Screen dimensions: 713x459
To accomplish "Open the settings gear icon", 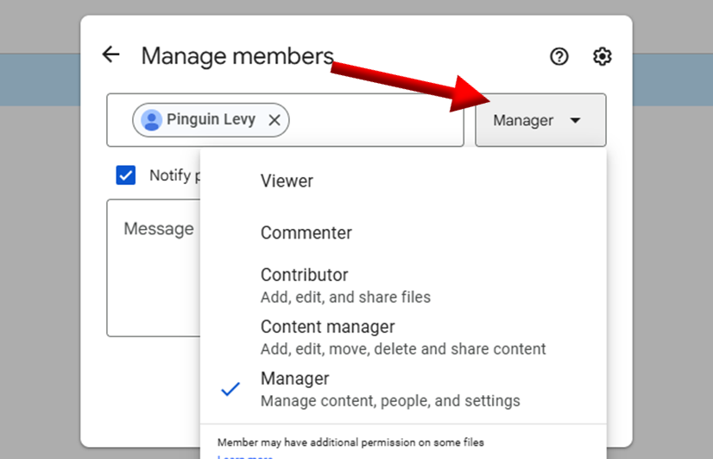I will click(x=601, y=57).
